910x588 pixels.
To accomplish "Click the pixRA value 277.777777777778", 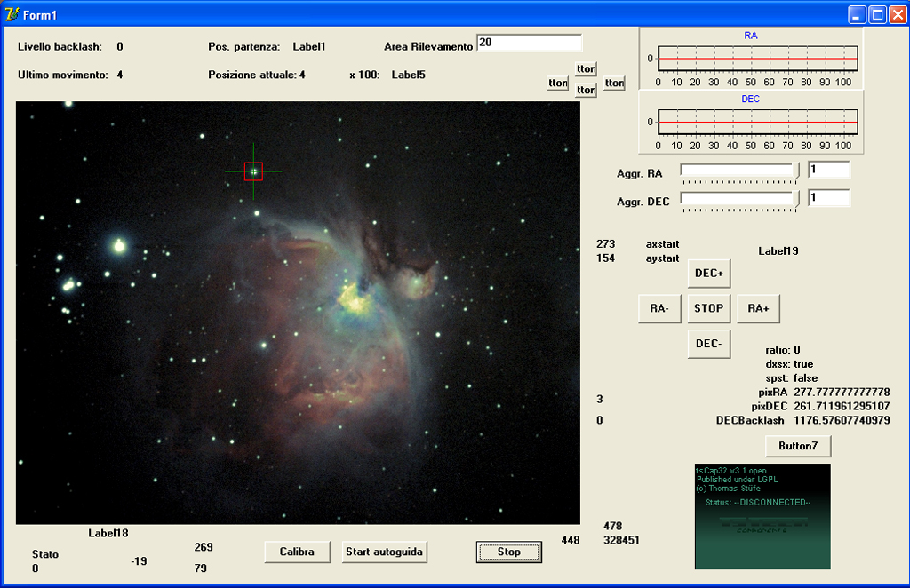I will click(842, 393).
